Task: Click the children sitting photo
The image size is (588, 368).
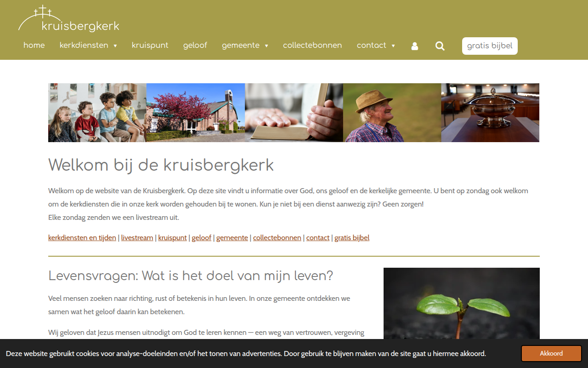Action: [97, 113]
